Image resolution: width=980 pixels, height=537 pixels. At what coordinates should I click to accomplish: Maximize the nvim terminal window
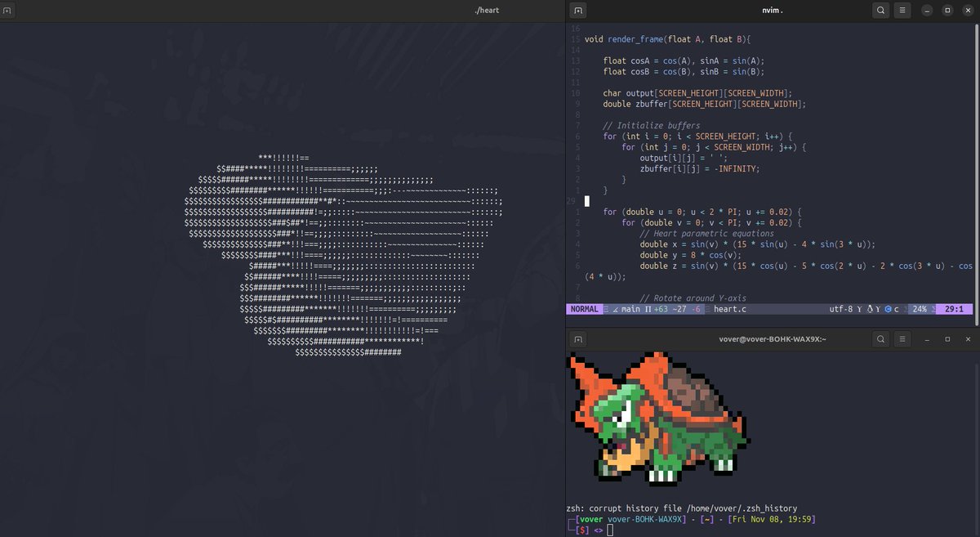click(947, 11)
